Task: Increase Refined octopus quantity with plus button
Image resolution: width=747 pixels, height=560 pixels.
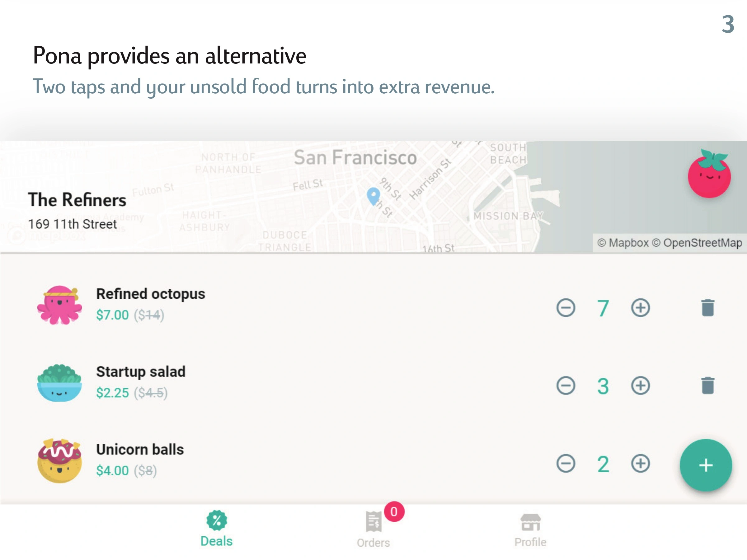Action: [640, 308]
